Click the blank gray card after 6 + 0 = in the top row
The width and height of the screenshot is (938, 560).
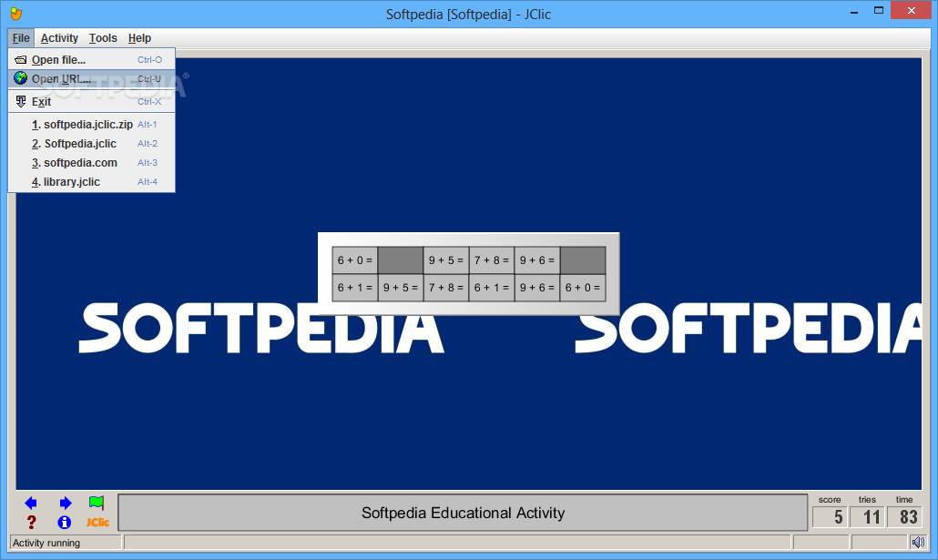click(x=401, y=260)
